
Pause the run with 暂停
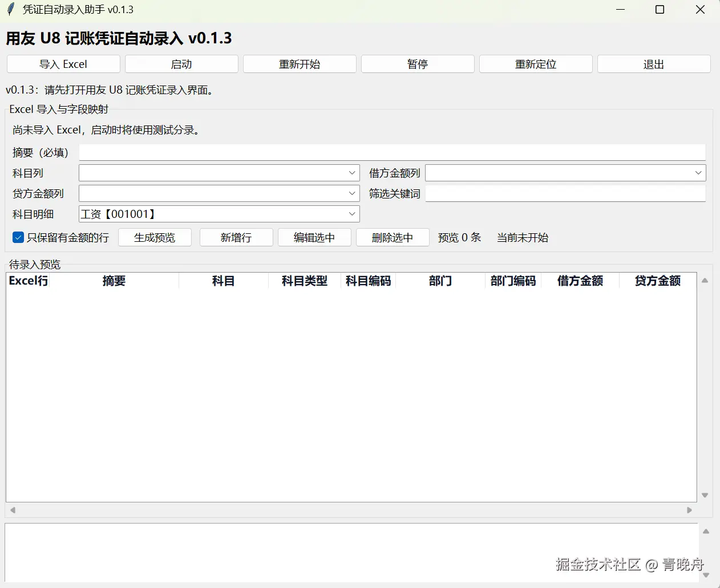pyautogui.click(x=418, y=64)
